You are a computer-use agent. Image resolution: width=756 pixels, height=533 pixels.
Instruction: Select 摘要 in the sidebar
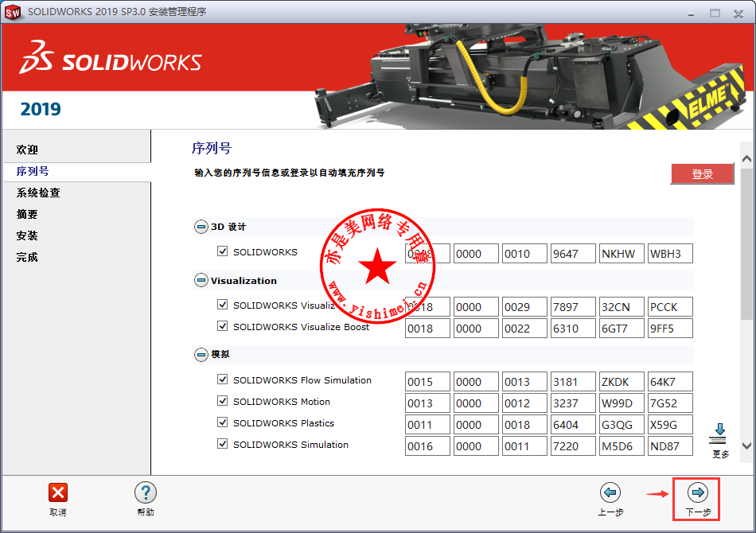pyautogui.click(x=28, y=214)
